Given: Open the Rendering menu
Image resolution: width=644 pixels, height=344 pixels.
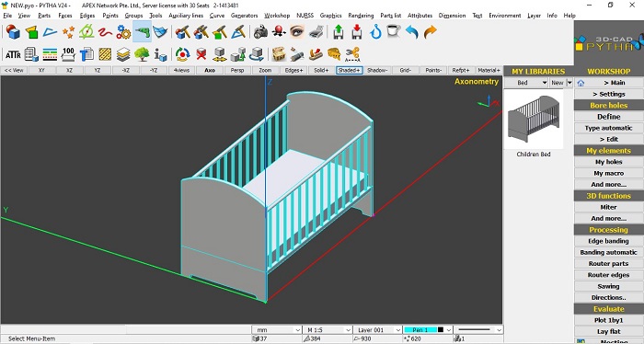Looking at the screenshot, I should point(361,16).
